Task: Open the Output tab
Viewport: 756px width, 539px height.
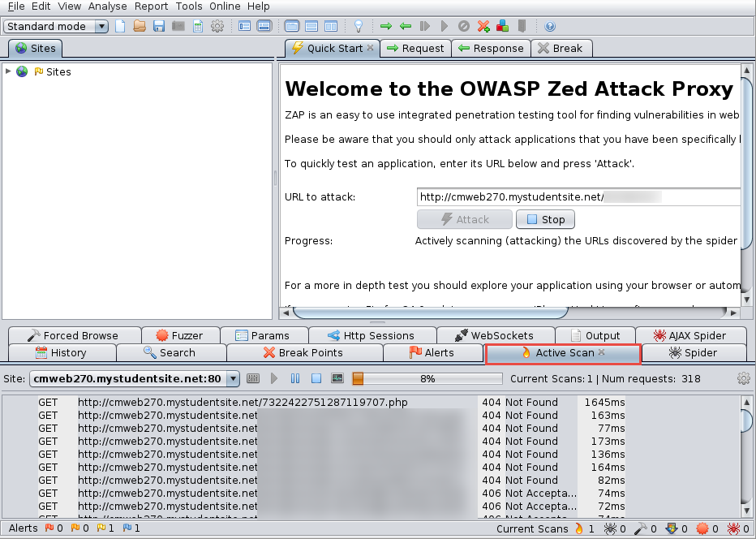Action: point(595,335)
